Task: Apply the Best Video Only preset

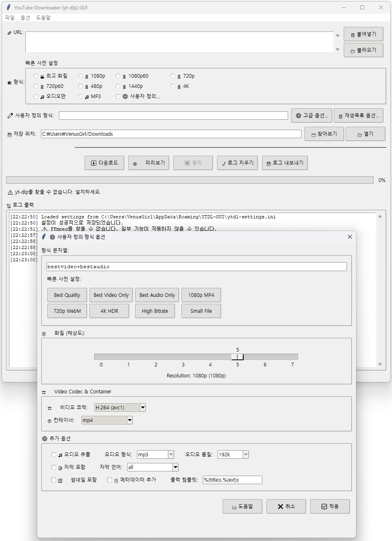Action: [x=111, y=295]
